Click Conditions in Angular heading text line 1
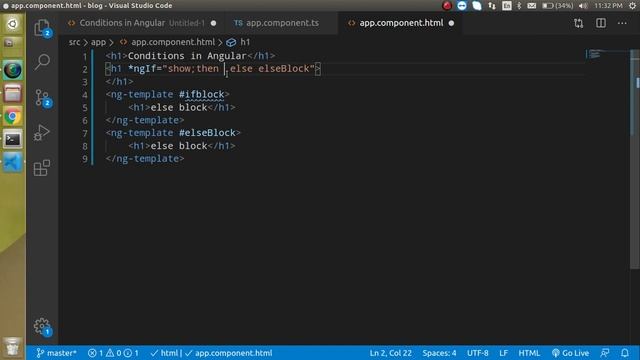The height and width of the screenshot is (360, 640). [187, 56]
